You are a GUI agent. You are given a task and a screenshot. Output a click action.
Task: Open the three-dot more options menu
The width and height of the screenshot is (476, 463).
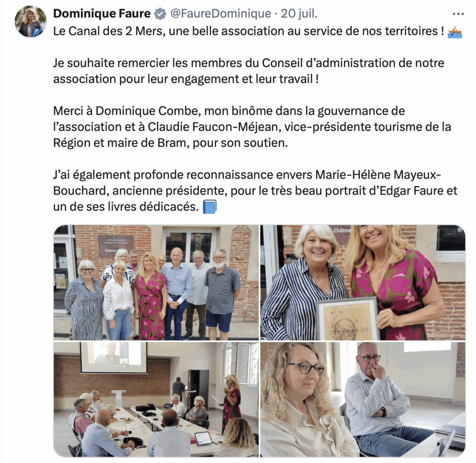458,14
